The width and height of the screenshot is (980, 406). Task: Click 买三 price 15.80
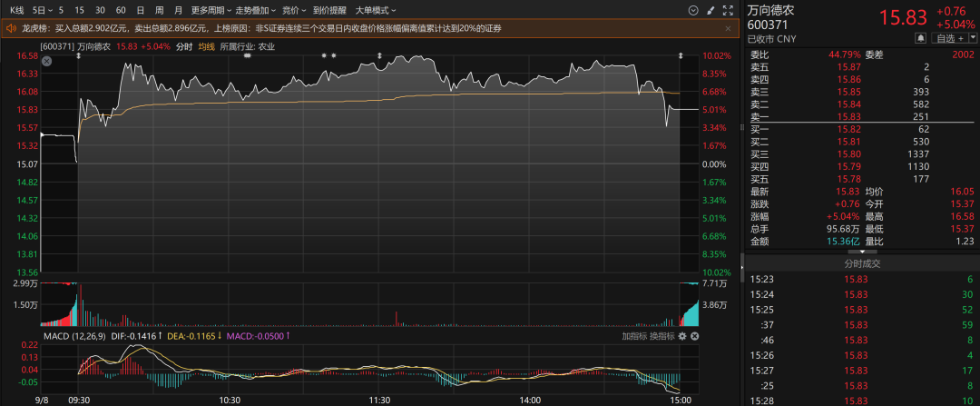(x=848, y=153)
